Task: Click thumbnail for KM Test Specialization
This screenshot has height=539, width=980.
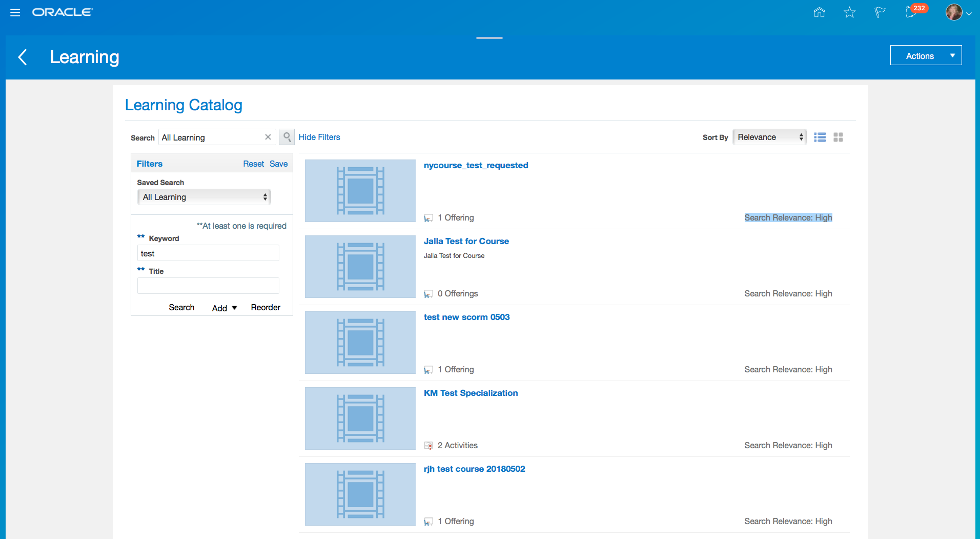Action: click(360, 418)
